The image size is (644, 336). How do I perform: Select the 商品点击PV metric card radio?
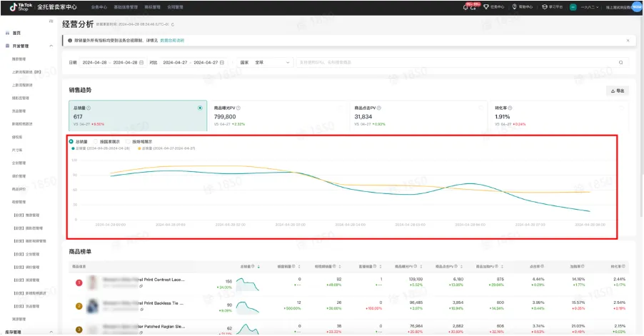(x=481, y=108)
